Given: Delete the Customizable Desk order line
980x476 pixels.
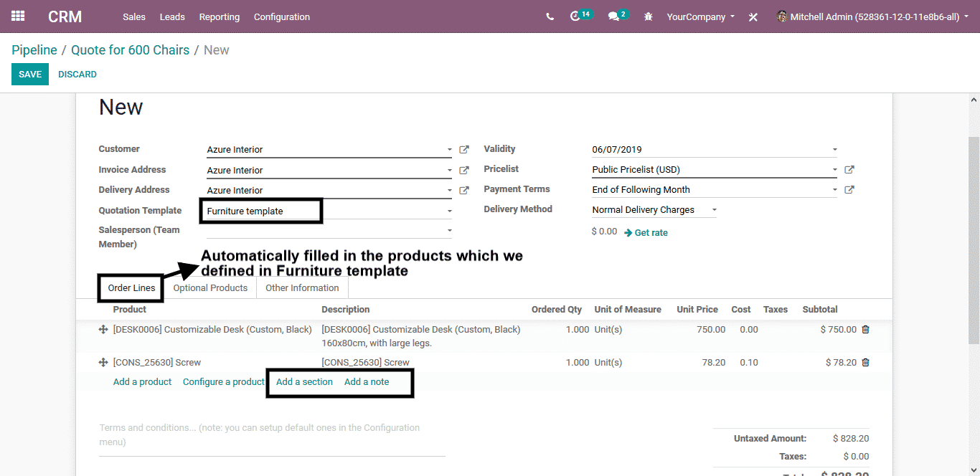Looking at the screenshot, I should pyautogui.click(x=865, y=330).
